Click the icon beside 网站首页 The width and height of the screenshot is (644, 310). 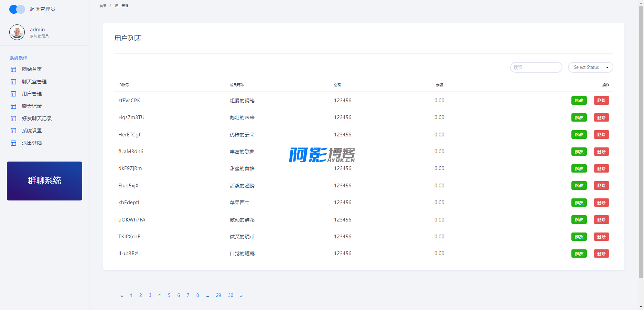pyautogui.click(x=13, y=70)
